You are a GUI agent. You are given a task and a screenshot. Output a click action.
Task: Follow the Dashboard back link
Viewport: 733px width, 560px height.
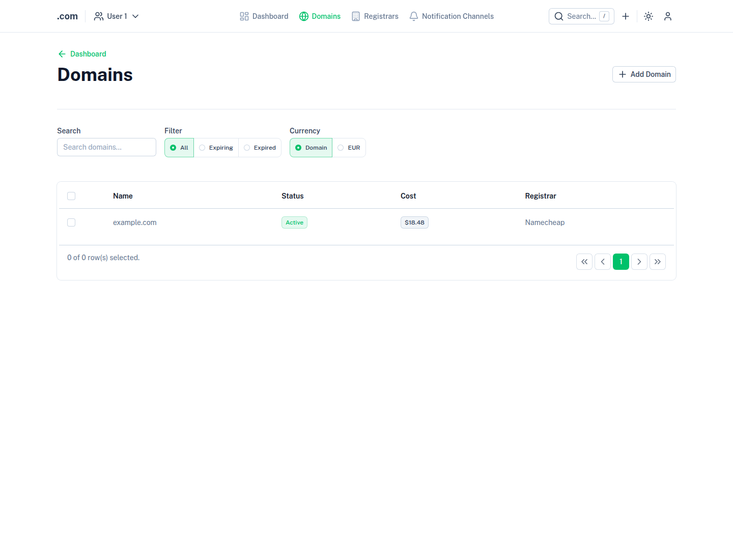82,54
